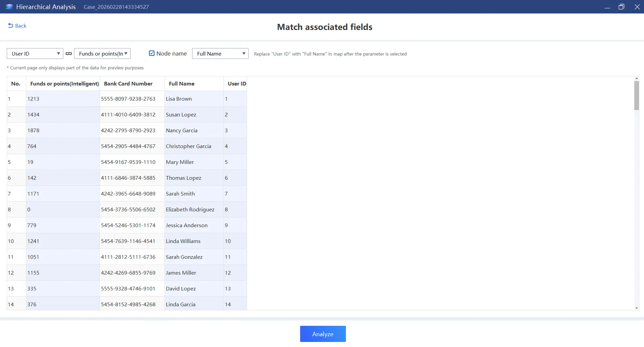This screenshot has height=347, width=644.
Task: Restore down the application window
Action: click(621, 7)
